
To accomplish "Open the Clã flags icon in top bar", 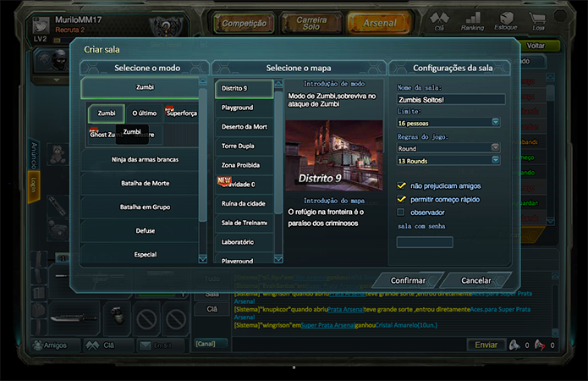I will click(439, 21).
